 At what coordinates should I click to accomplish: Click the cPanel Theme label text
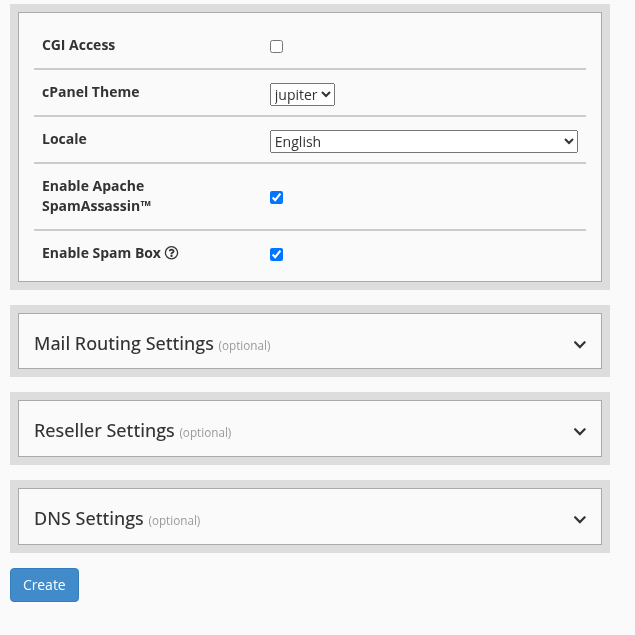click(91, 92)
